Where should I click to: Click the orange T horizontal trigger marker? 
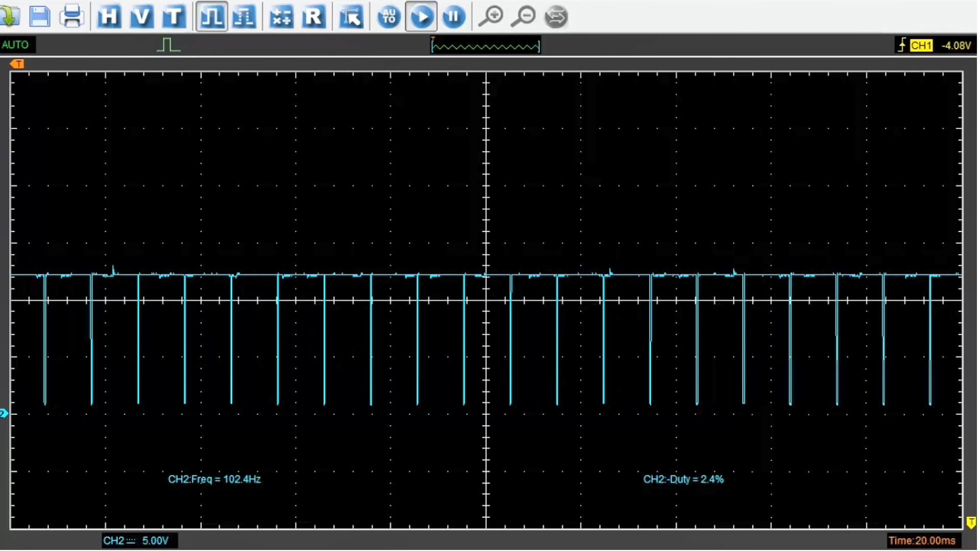tap(17, 64)
